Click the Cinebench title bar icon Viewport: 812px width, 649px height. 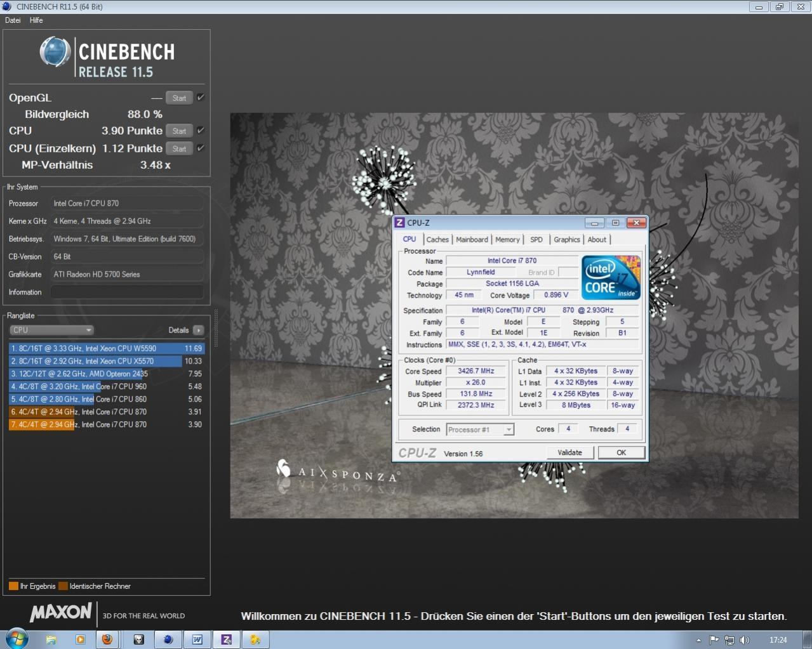coord(7,6)
